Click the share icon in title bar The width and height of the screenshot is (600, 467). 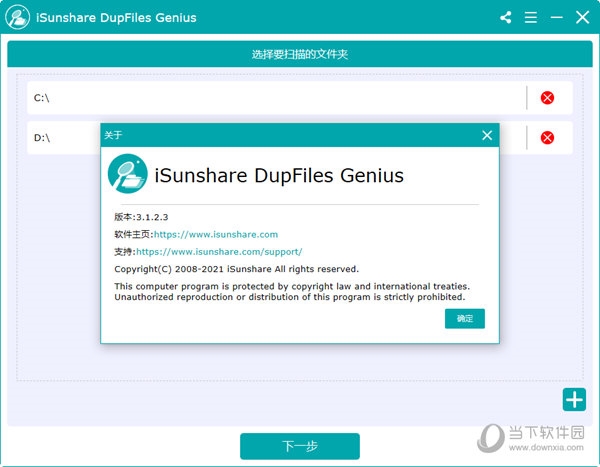[505, 17]
